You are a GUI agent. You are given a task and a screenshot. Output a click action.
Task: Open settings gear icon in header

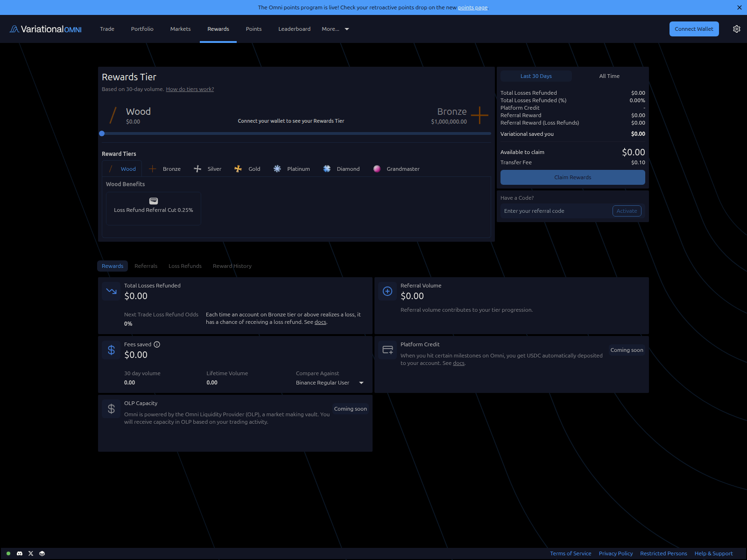(x=737, y=29)
